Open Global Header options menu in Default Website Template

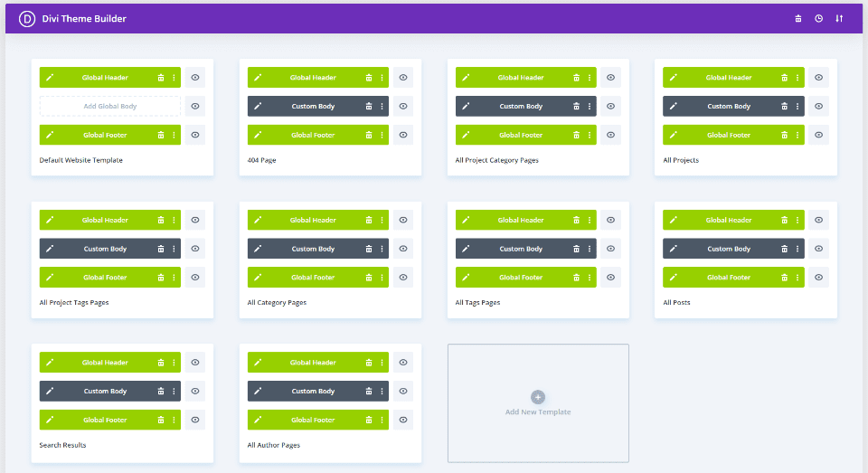[x=174, y=78]
